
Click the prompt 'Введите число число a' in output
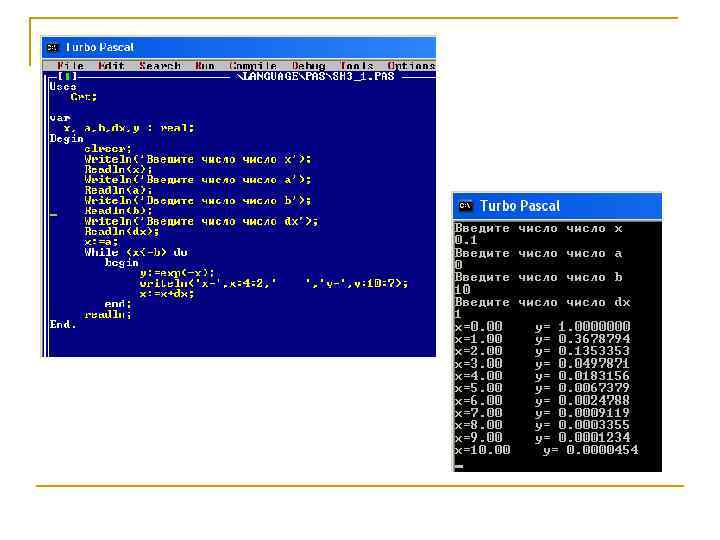pos(539,253)
